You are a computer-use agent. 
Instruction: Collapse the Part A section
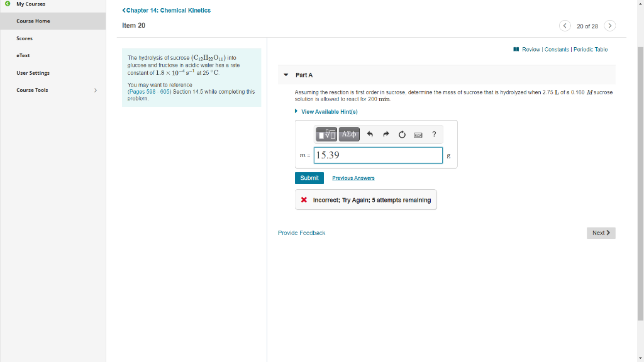(x=286, y=74)
